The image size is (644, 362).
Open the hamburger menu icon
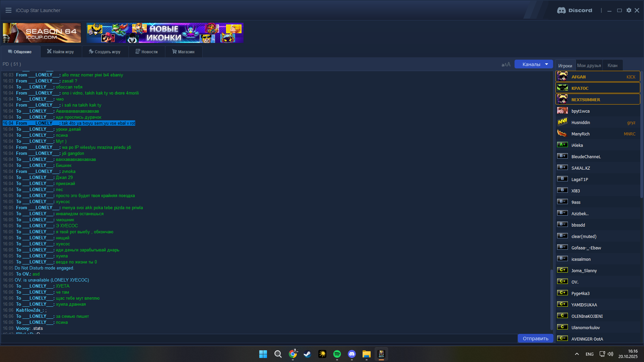[8, 10]
